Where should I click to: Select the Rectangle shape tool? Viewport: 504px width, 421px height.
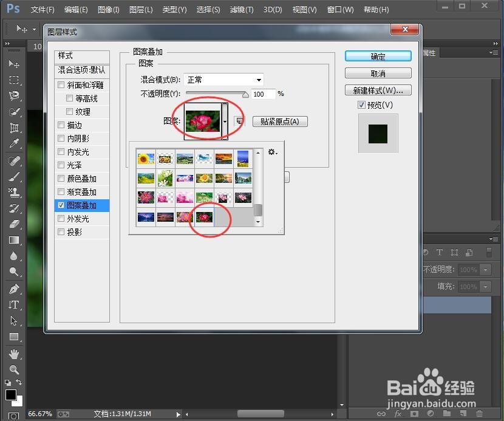pyautogui.click(x=14, y=337)
